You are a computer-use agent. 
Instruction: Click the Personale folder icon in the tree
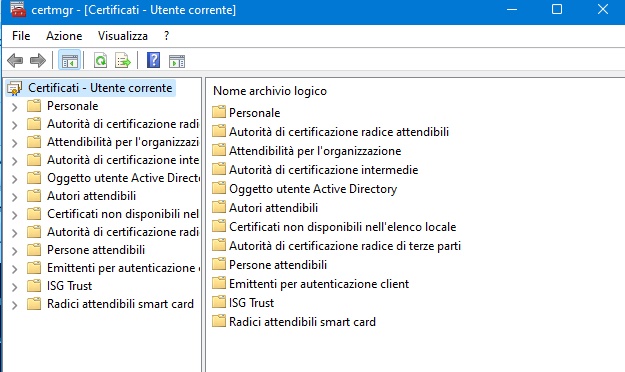point(34,106)
